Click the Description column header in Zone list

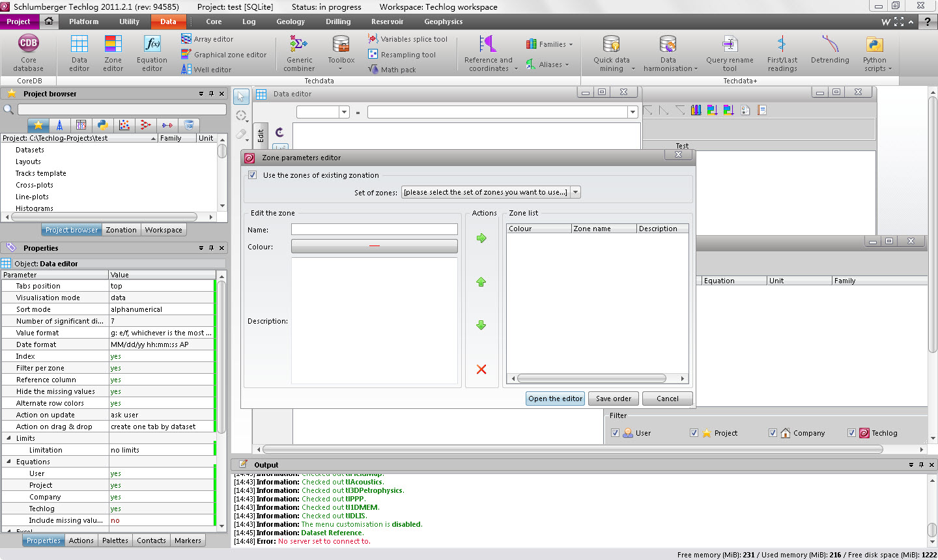(662, 229)
